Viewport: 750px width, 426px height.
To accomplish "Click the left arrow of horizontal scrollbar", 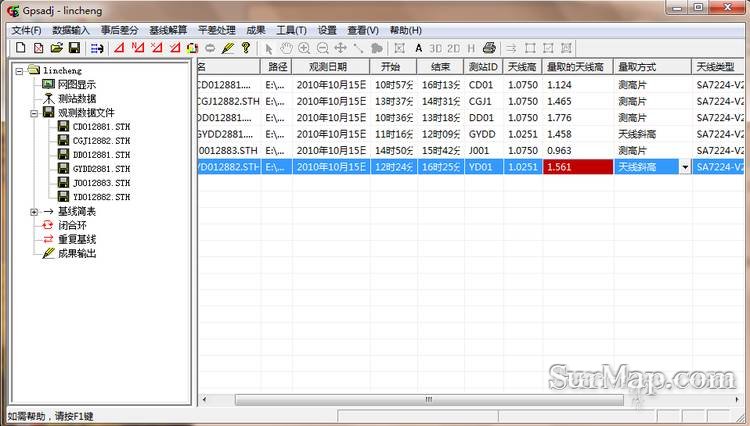I will pos(205,400).
